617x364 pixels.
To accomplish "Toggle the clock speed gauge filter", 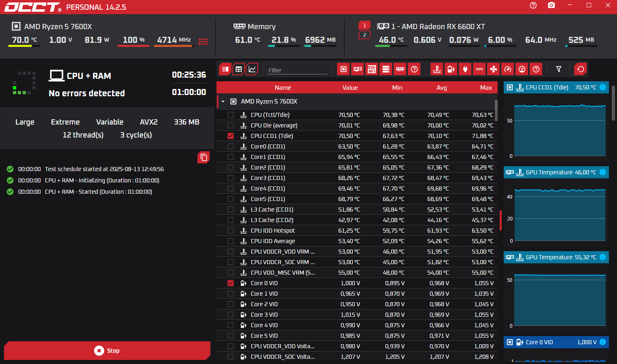I will [508, 69].
